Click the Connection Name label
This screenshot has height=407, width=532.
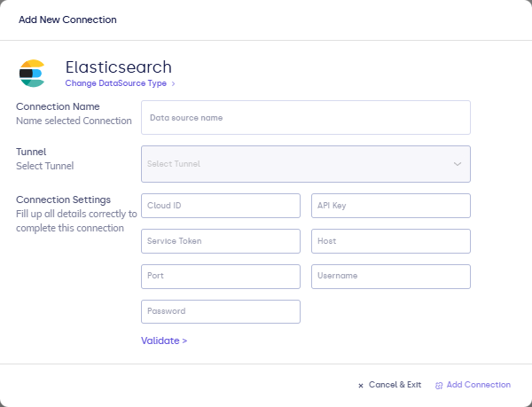(x=58, y=106)
